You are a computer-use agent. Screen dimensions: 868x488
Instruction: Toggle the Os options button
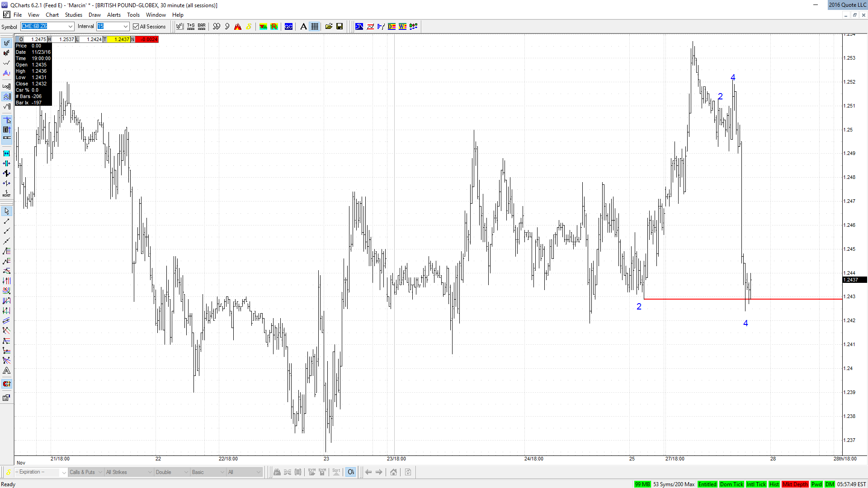[x=351, y=472]
